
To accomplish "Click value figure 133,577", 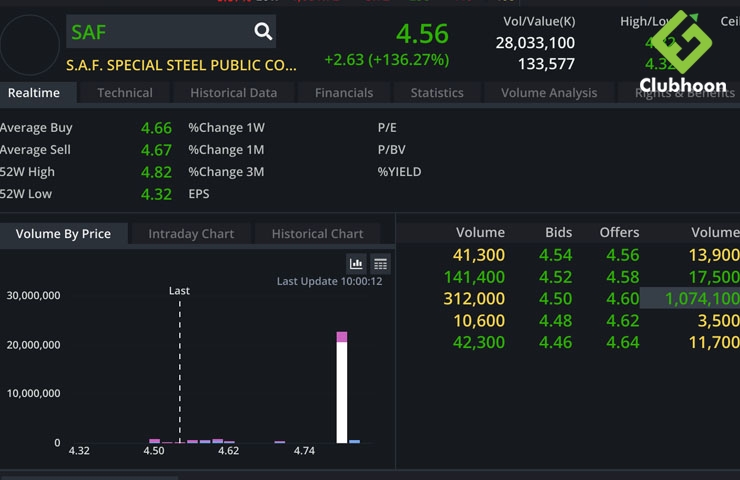I will tap(547, 64).
